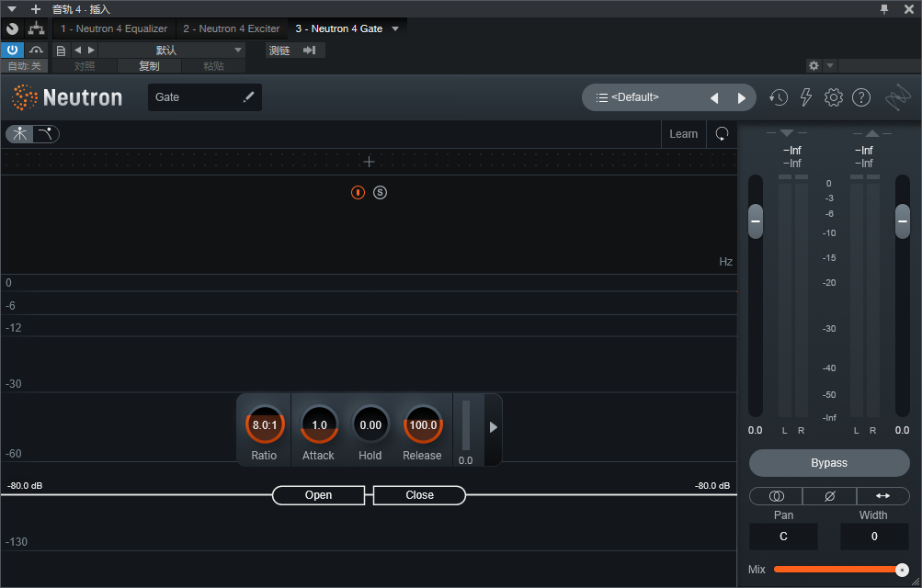Viewport: 922px width, 588px height.
Task: Solo the band with S button
Action: tap(380, 192)
